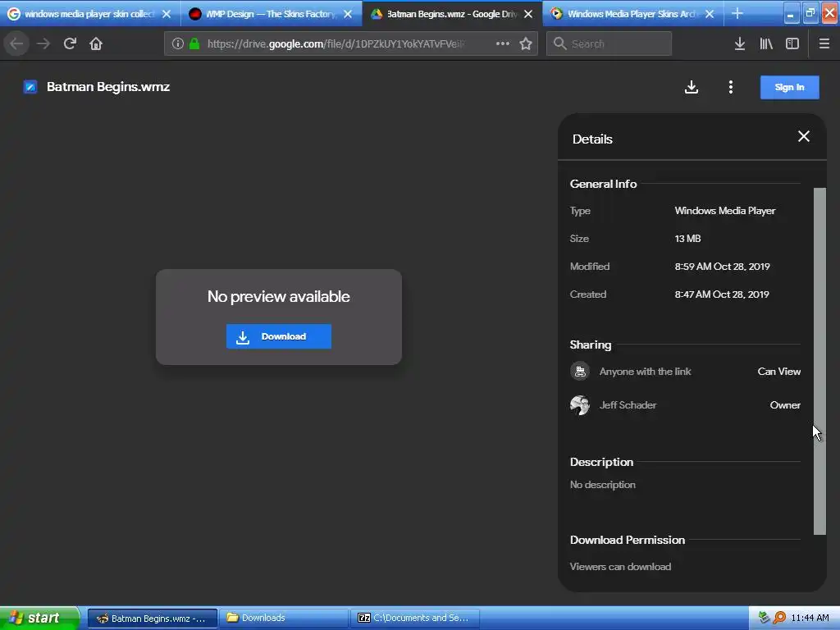Click the magnifier icon in system tray

[x=779, y=618]
